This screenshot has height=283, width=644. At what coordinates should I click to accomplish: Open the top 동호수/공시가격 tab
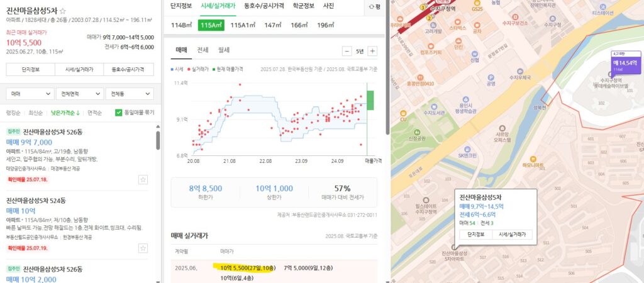[264, 6]
